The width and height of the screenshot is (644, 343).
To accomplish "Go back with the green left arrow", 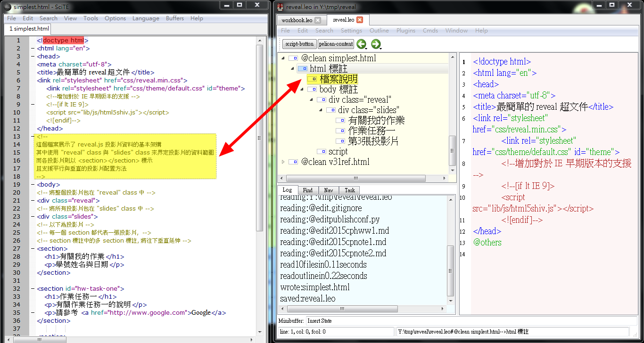I will point(361,44).
